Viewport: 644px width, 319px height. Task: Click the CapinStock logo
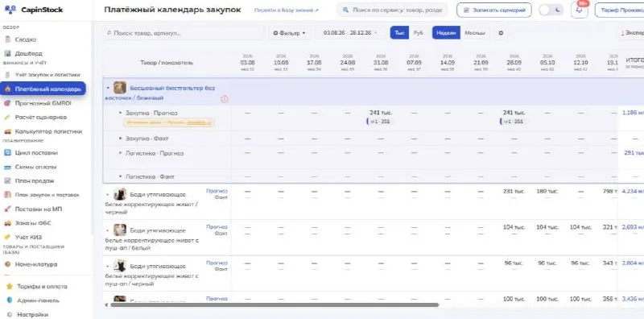pyautogui.click(x=34, y=10)
